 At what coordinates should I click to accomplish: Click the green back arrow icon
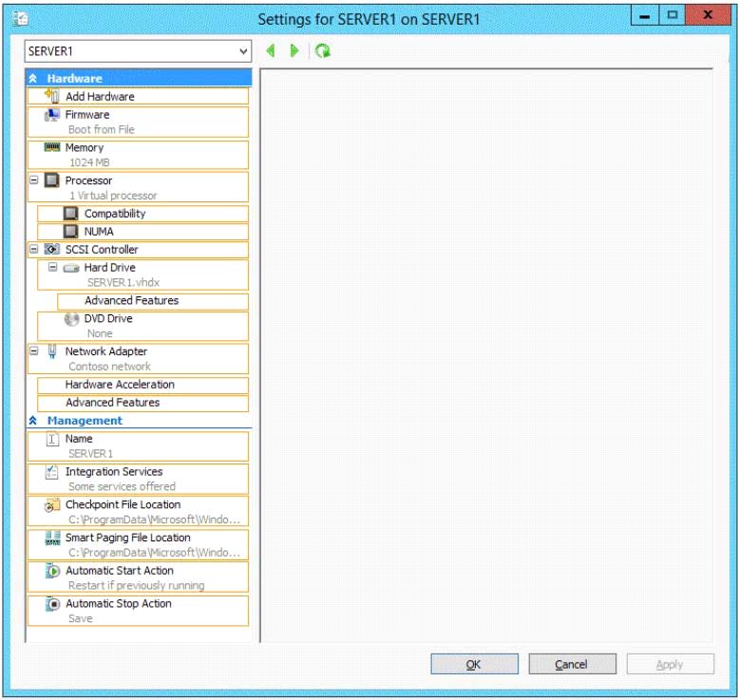coord(272,51)
